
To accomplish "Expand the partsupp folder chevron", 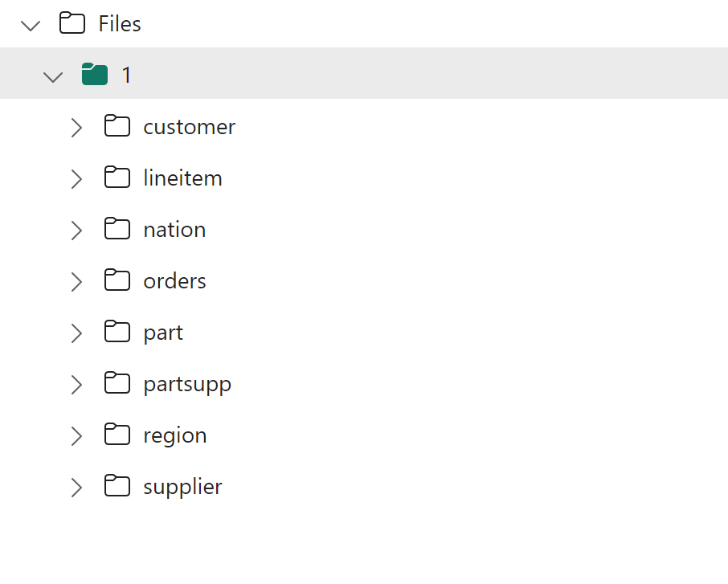I will coord(76,385).
